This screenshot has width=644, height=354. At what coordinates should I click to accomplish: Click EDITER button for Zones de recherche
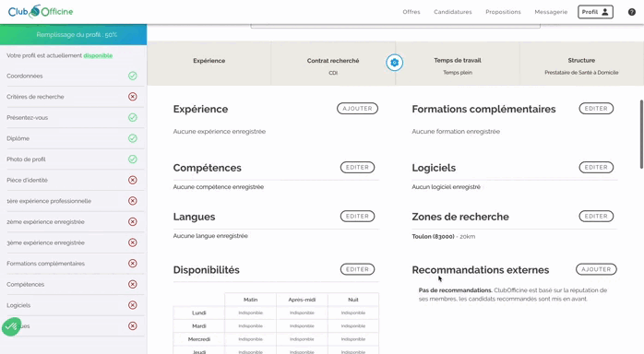pos(596,216)
